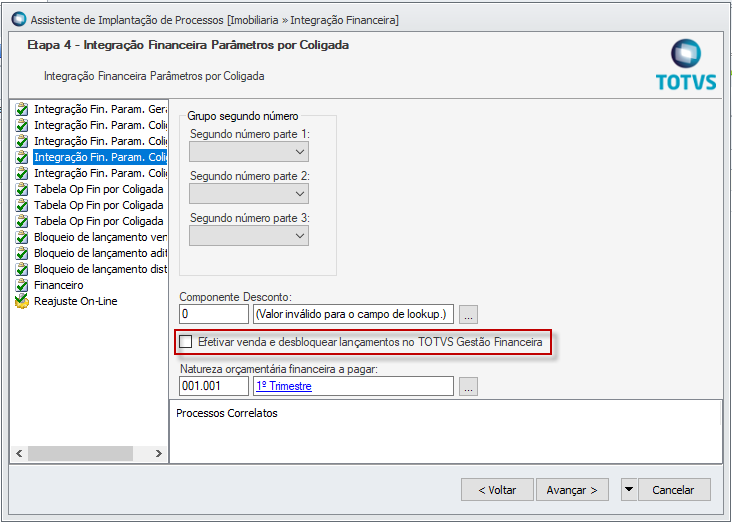This screenshot has width=732, height=522.
Task: Click the lookup description Valor inválido field
Action: click(353, 314)
